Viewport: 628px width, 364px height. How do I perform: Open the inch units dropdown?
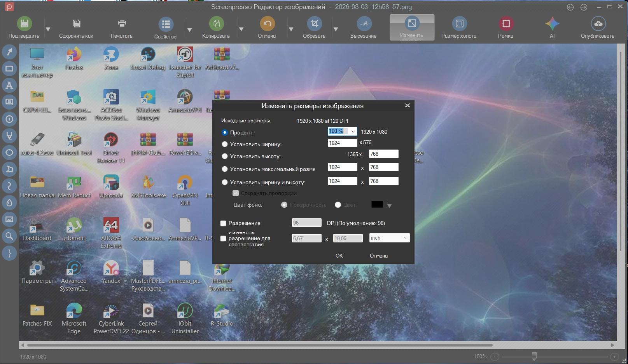(389, 238)
